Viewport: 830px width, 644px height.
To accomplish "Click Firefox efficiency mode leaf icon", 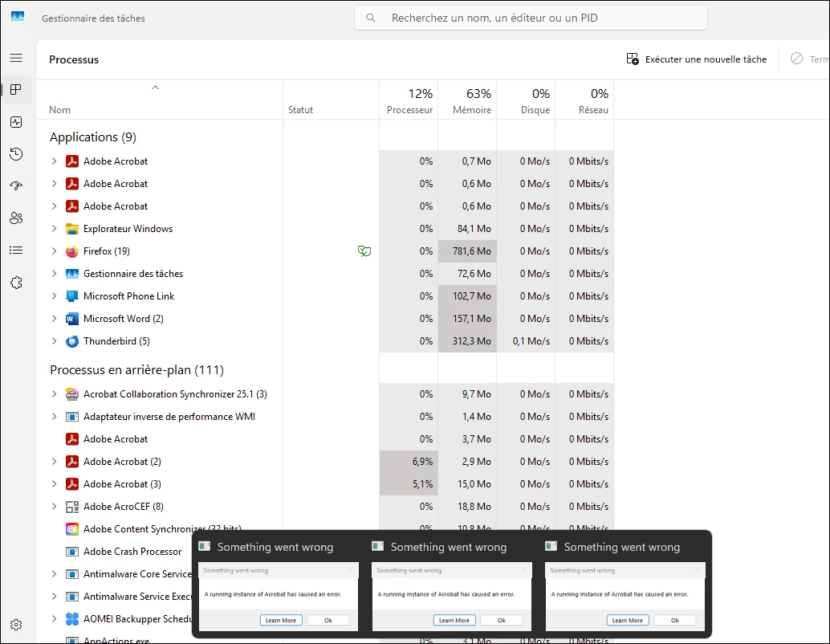I will pos(364,251).
